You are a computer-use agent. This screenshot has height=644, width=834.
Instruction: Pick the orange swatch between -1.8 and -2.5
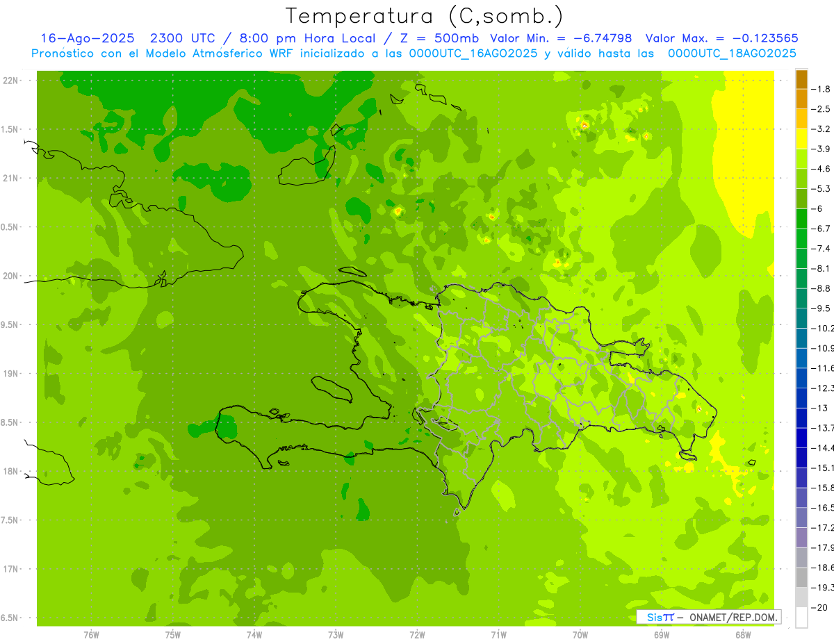click(x=801, y=99)
